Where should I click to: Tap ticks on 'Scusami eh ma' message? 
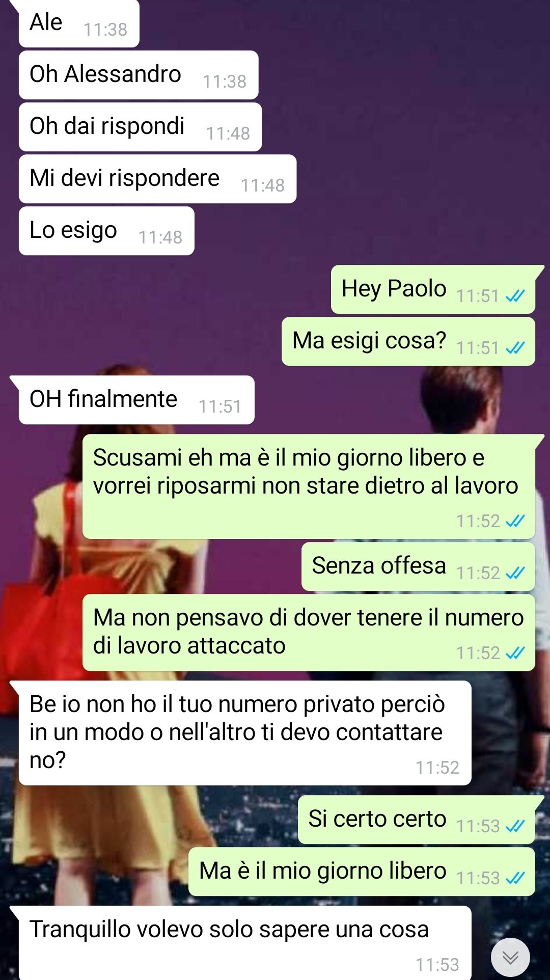tap(515, 521)
